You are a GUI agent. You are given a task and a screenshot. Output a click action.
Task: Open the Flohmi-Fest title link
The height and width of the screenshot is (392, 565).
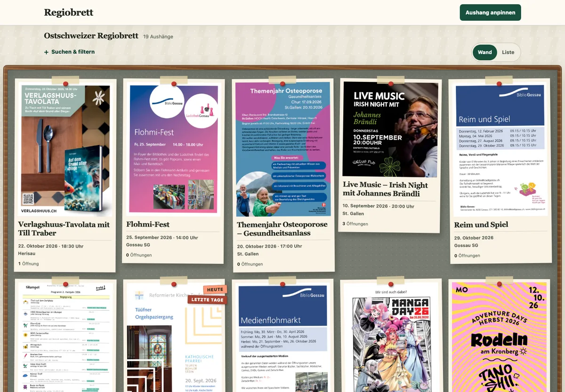(x=148, y=224)
